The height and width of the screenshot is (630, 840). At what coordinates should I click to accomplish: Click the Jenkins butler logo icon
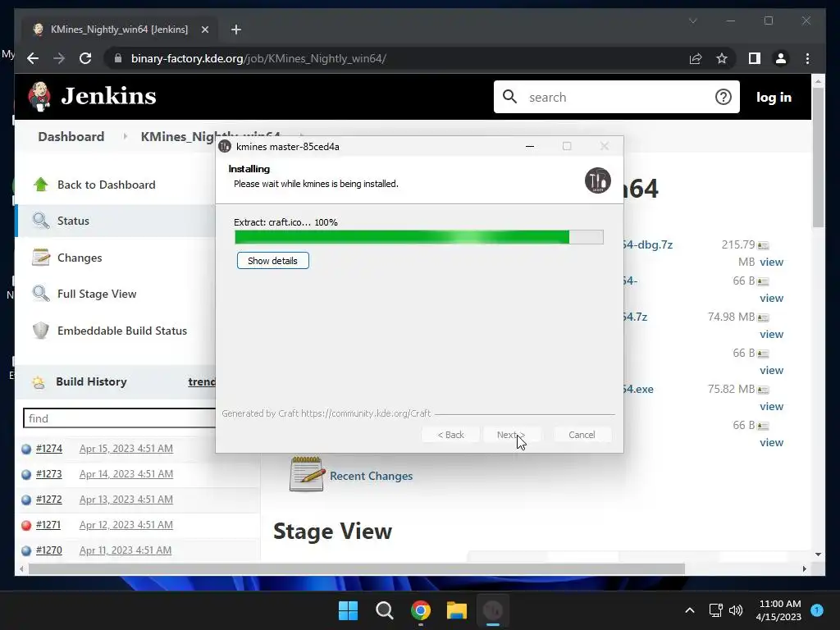click(39, 97)
